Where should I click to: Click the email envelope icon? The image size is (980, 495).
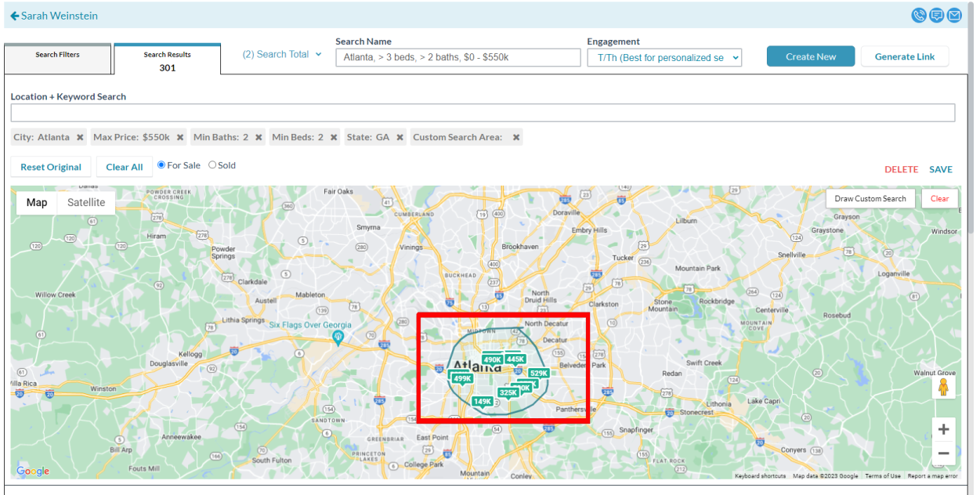pyautogui.click(x=954, y=16)
